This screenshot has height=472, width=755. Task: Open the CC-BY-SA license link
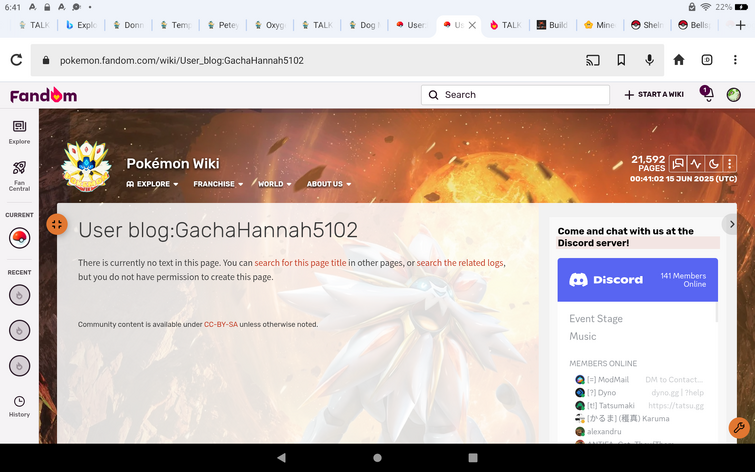pyautogui.click(x=221, y=325)
